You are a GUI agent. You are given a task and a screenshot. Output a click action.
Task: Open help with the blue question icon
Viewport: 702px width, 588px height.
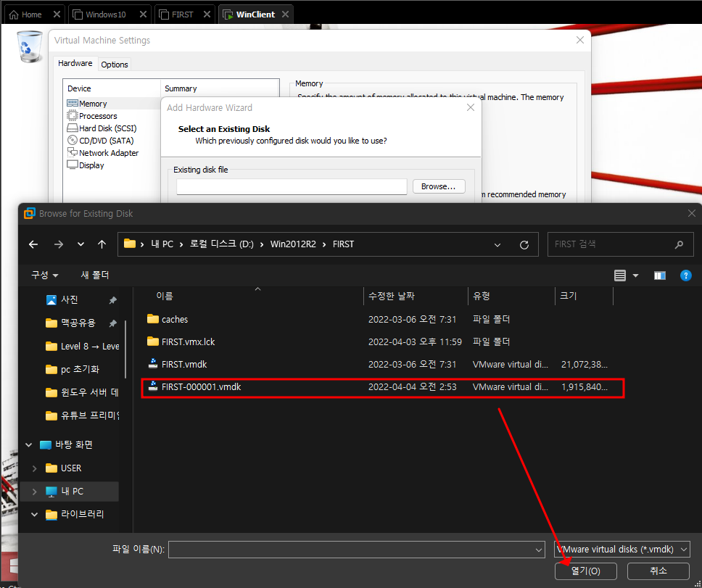685,276
